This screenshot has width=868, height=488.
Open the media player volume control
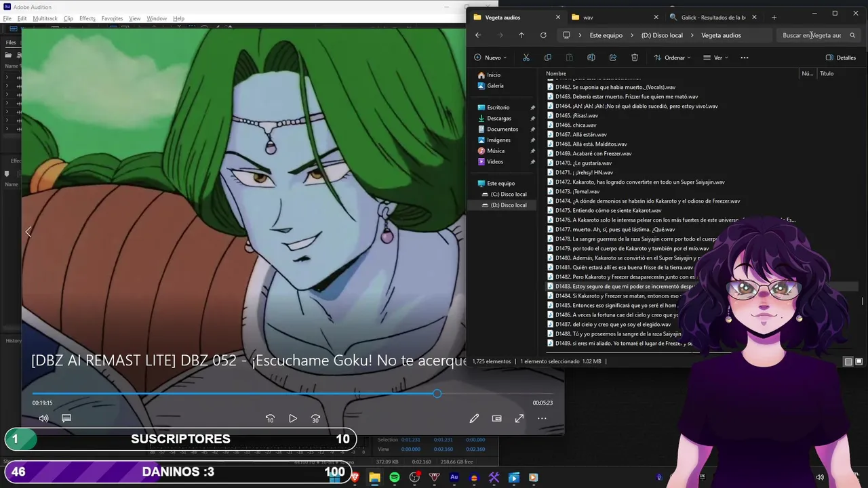point(44,419)
